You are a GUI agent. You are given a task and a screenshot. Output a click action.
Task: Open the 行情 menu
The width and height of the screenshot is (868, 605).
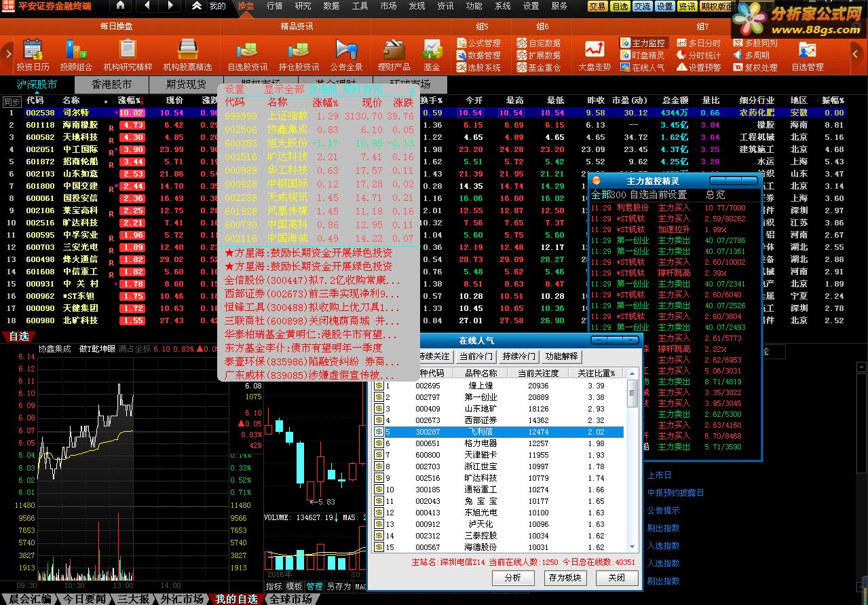[x=274, y=6]
